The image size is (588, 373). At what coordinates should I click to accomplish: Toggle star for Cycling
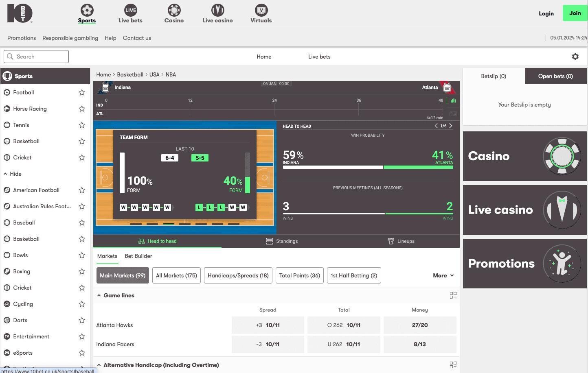coord(82,304)
